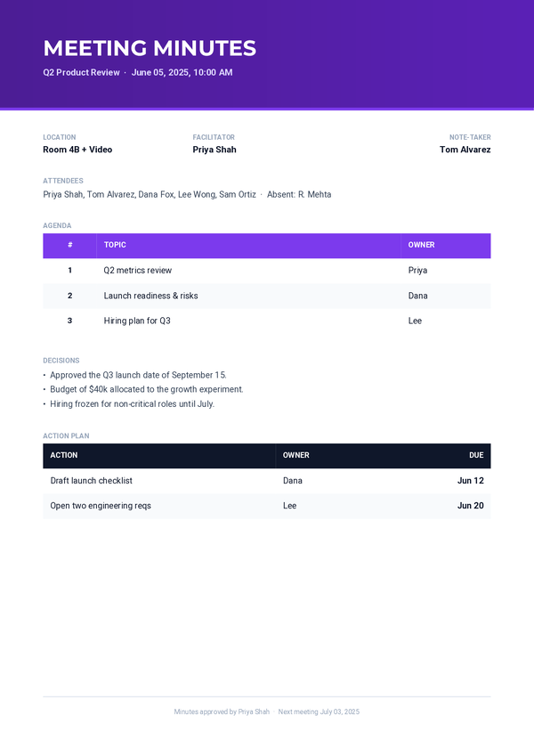Click the agenda OWNER column header
This screenshot has width=534, height=756.
pyautogui.click(x=421, y=245)
